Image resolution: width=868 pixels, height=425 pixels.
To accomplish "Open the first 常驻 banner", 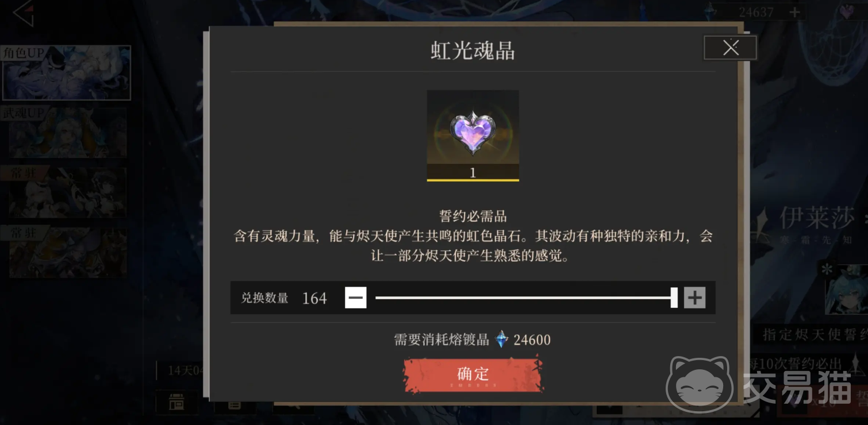I will tap(66, 192).
